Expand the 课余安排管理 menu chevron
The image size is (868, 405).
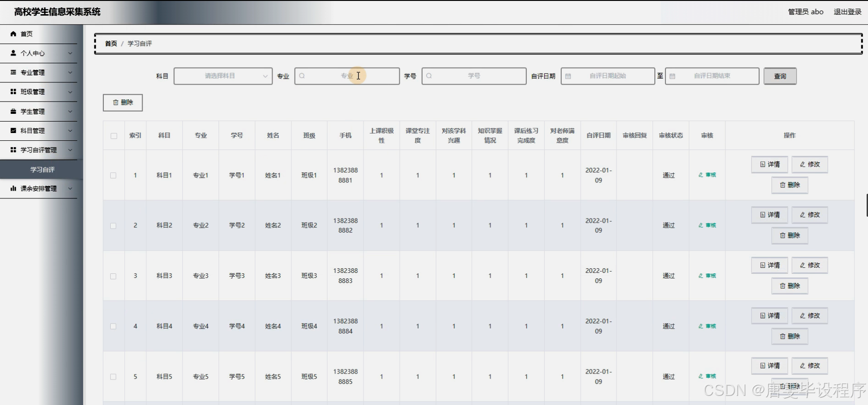(x=70, y=189)
